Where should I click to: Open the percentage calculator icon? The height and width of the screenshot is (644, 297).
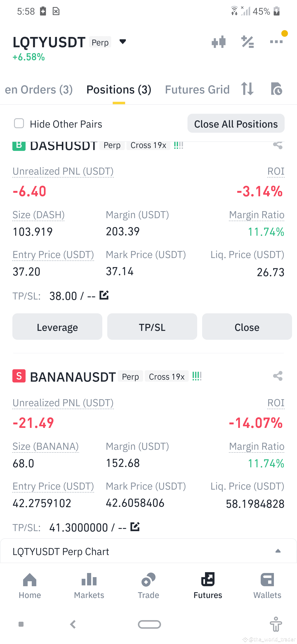[x=247, y=42]
